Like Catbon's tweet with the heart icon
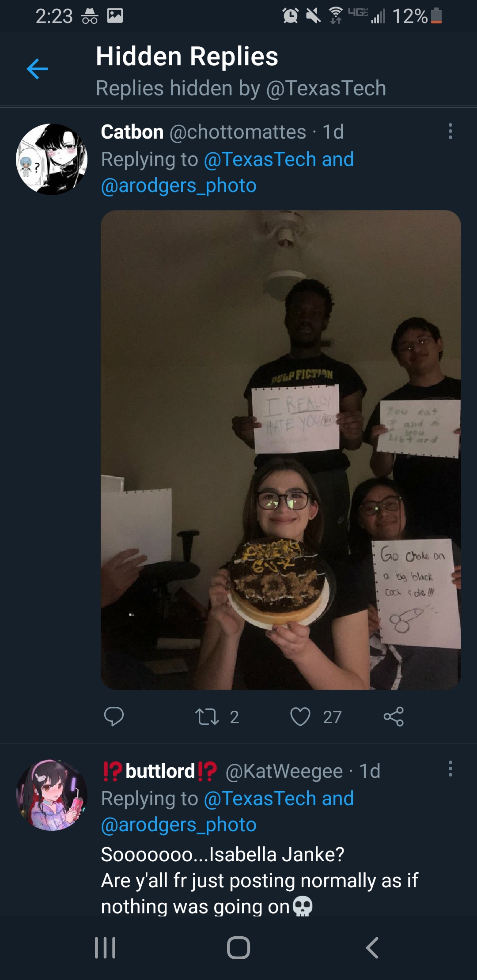Viewport: 477px width, 980px height. [300, 716]
